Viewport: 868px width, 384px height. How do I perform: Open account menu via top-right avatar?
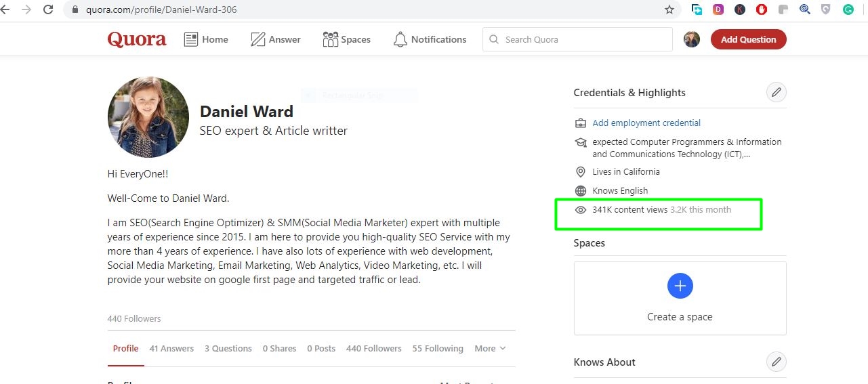click(691, 39)
